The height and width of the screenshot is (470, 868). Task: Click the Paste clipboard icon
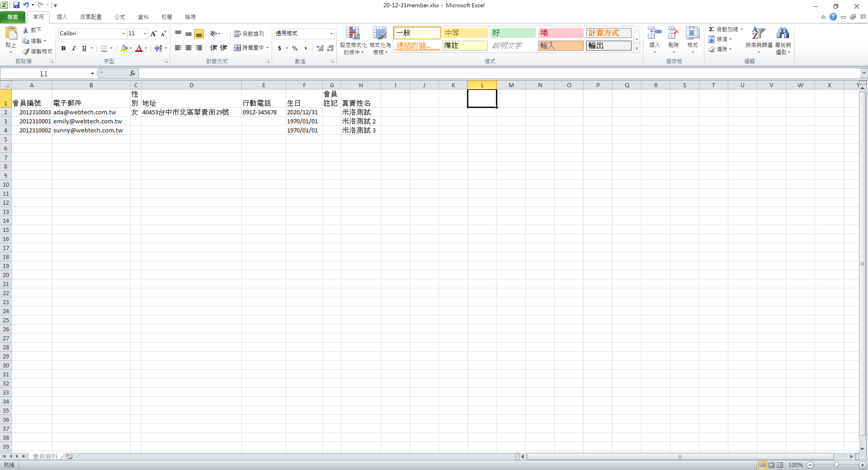(x=11, y=33)
